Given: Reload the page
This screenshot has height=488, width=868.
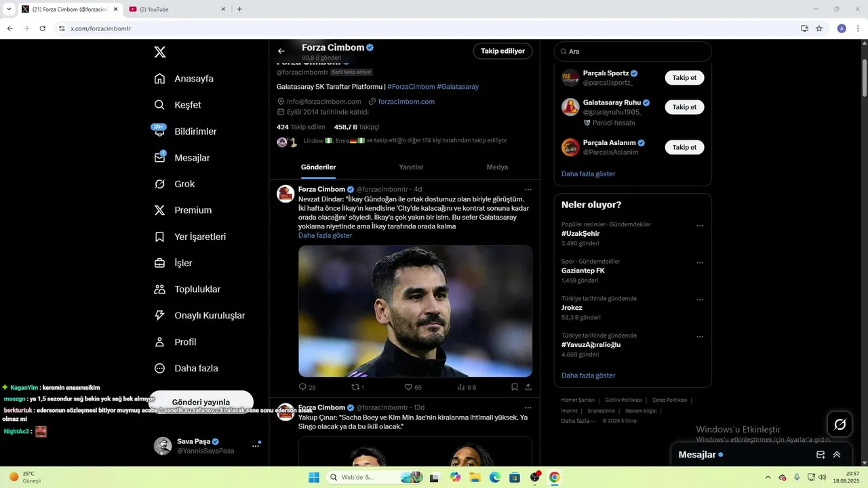Looking at the screenshot, I should click(42, 28).
